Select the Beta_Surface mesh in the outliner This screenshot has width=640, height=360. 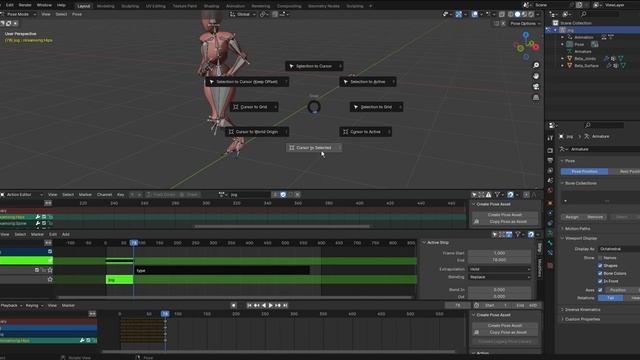pyautogui.click(x=586, y=66)
